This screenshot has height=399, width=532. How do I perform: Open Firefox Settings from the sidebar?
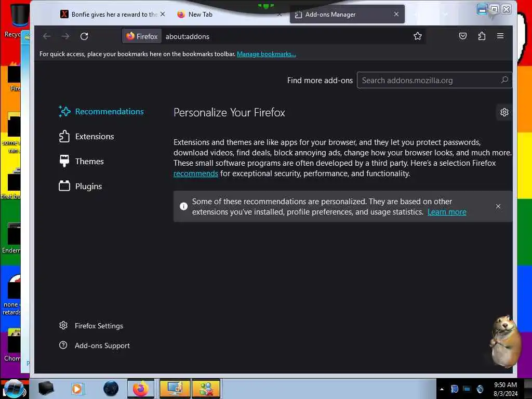(x=91, y=326)
